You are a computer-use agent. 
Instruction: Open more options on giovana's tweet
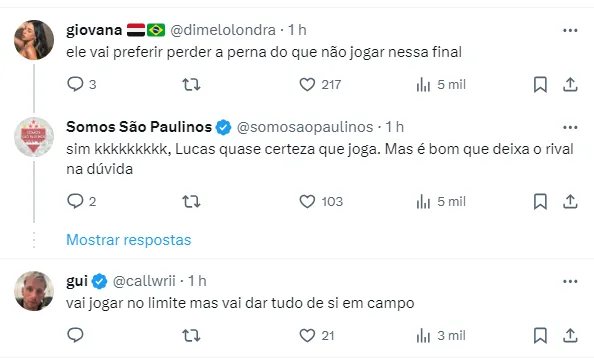coord(570,30)
